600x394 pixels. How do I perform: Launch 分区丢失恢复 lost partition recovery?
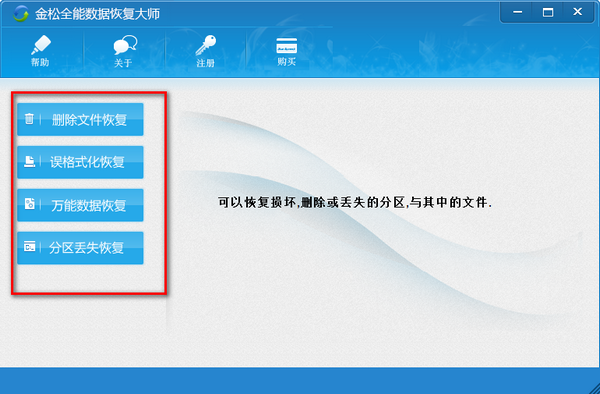80,248
